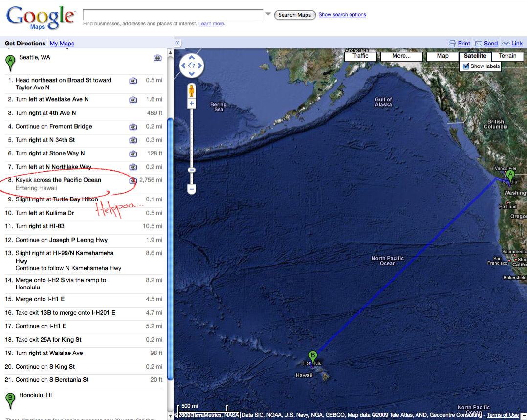
Task: Open the More... map options
Action: [401, 56]
